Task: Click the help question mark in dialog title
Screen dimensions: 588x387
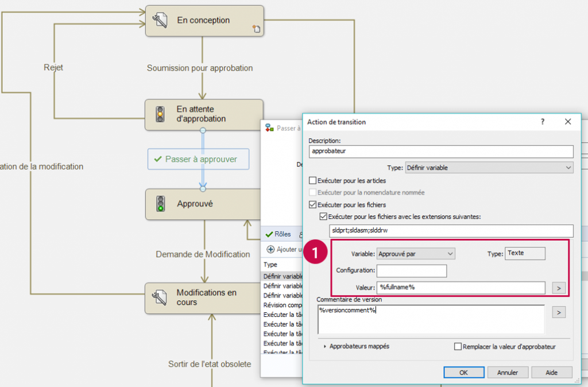Action: pos(542,122)
